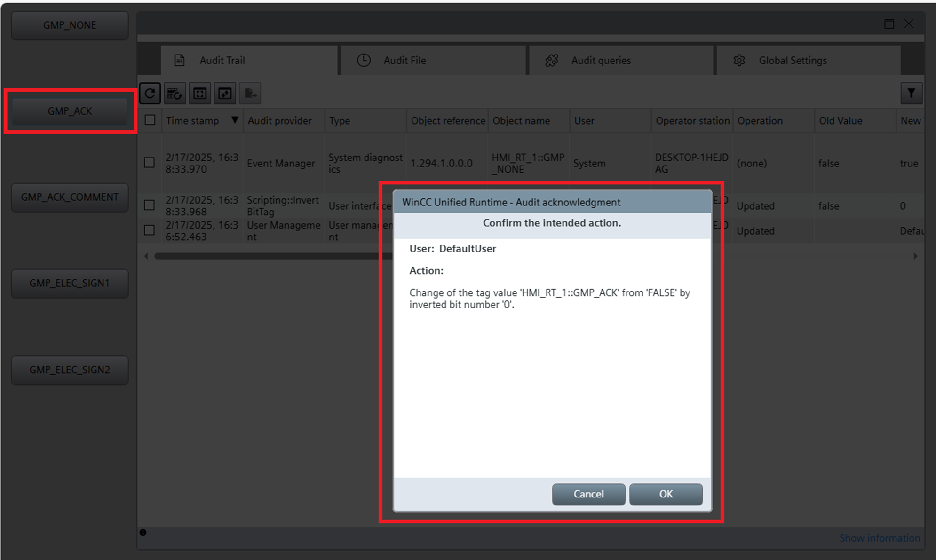
Task: Click the scrollbar left arrow
Action: 146,256
